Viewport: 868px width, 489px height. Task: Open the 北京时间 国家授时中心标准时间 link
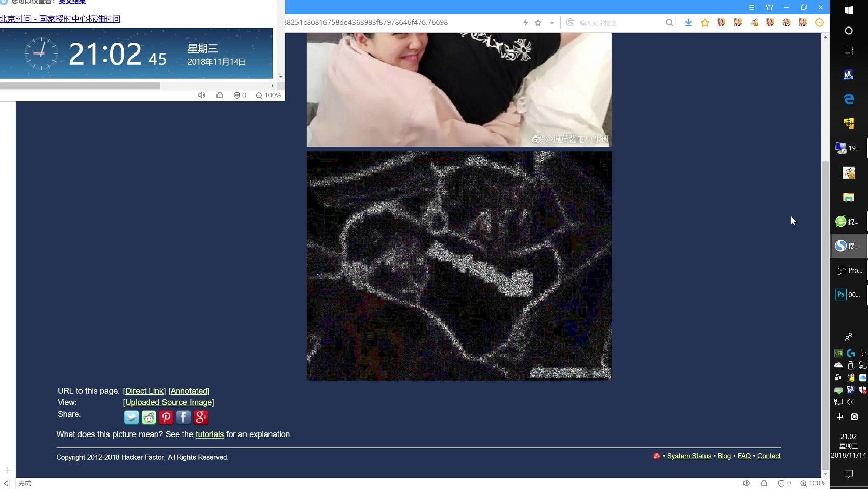(x=60, y=19)
